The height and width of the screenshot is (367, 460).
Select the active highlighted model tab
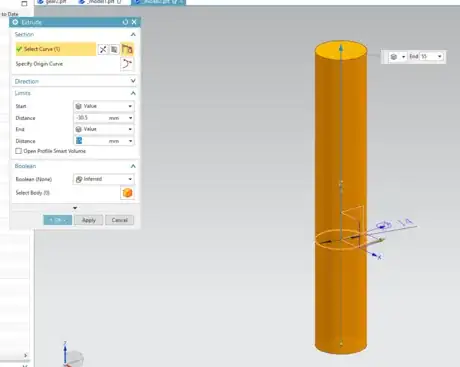(159, 2)
